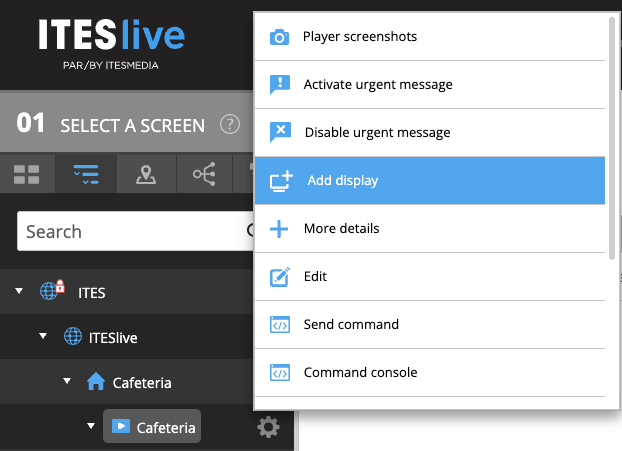The image size is (622, 451).
Task: Click the locked globe icon beside ITES
Action: [51, 292]
